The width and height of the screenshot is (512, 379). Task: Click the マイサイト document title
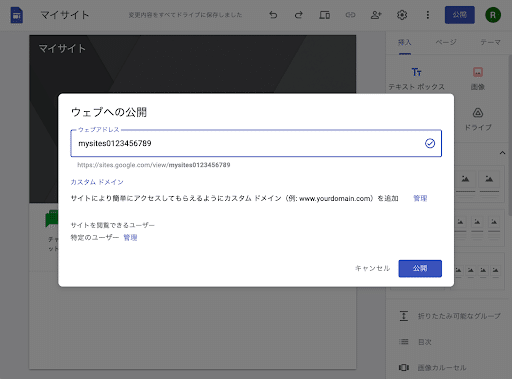pos(65,15)
